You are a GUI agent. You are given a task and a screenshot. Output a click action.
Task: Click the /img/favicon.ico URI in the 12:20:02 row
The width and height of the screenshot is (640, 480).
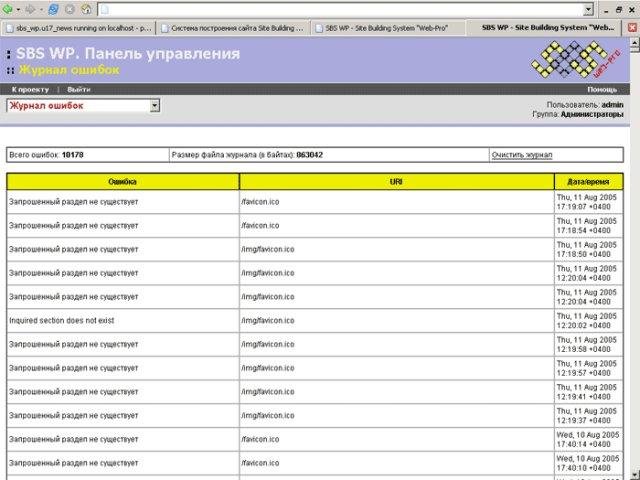pos(267,321)
